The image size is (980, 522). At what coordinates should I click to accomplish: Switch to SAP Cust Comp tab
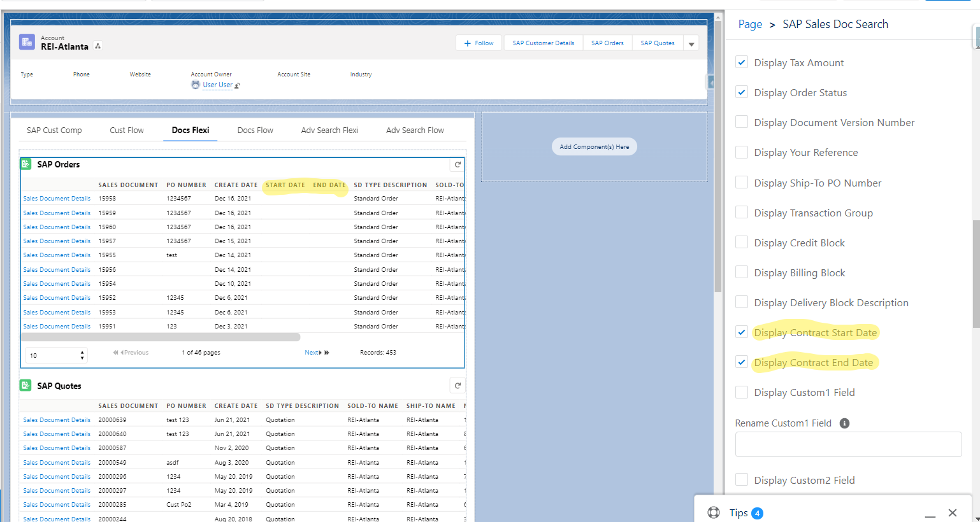pyautogui.click(x=54, y=130)
